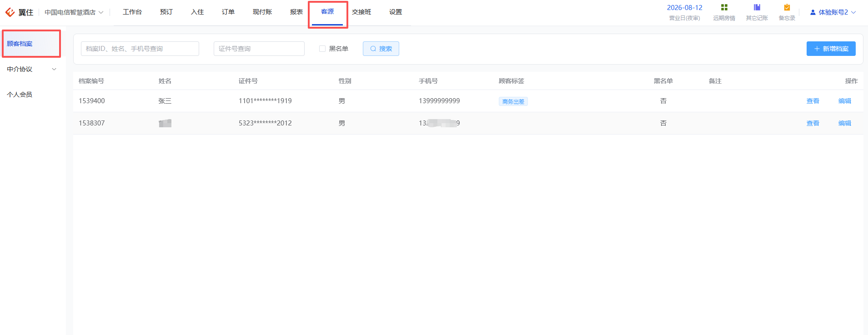The width and height of the screenshot is (868, 335).
Task: Switch to the 预订 tab
Action: pos(166,12)
